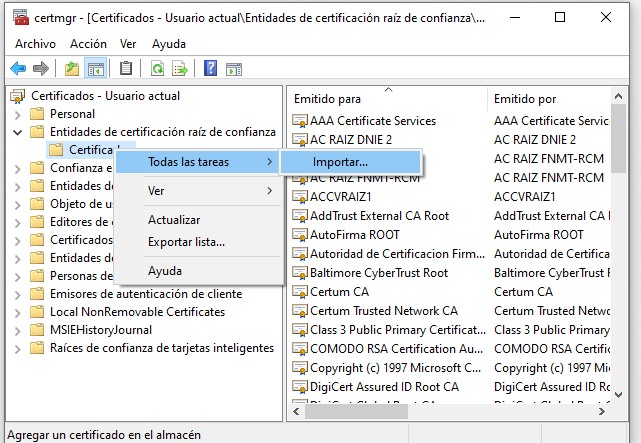Click the vertical scrollbar down arrow
Viewport: 641px width, 443px height.
tap(619, 395)
